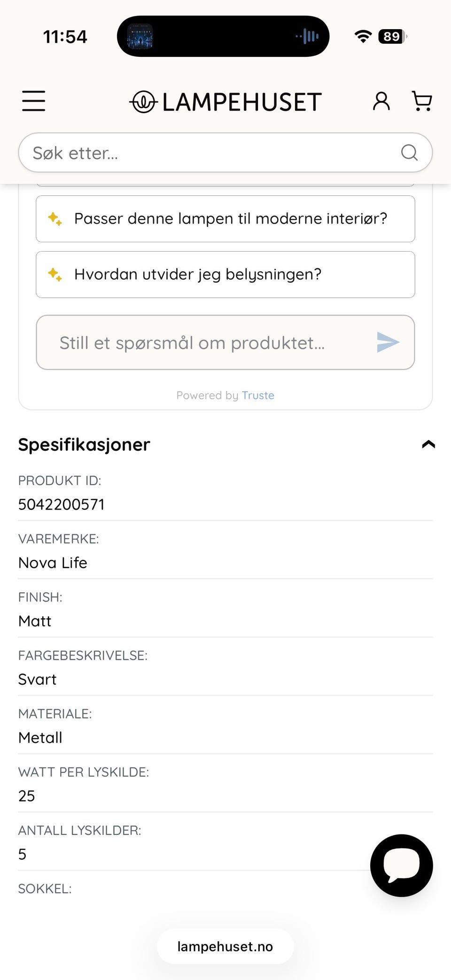The height and width of the screenshot is (980, 451).
Task: Click the Spesifikasjoner heading
Action: point(84,444)
